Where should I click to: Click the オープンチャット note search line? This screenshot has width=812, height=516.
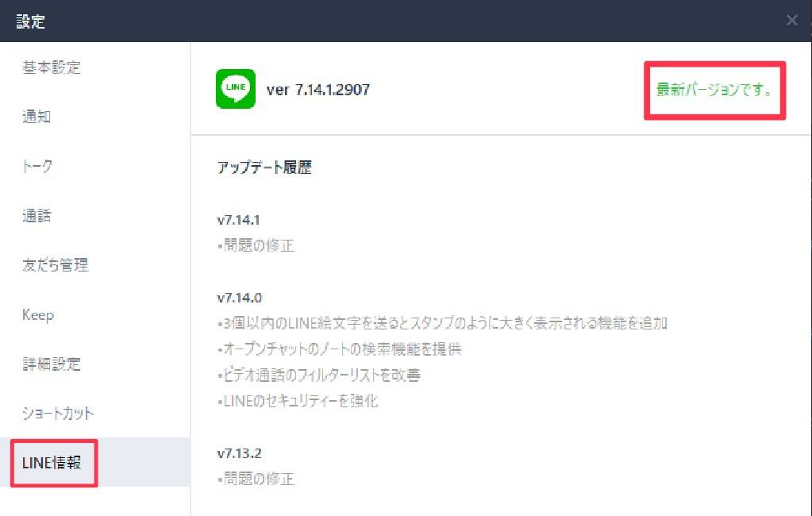point(340,349)
